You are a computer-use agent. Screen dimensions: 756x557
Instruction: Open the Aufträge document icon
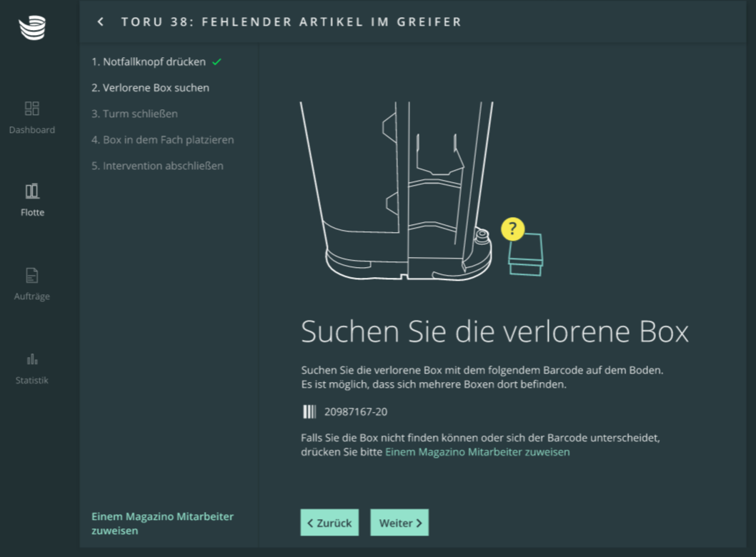click(32, 275)
